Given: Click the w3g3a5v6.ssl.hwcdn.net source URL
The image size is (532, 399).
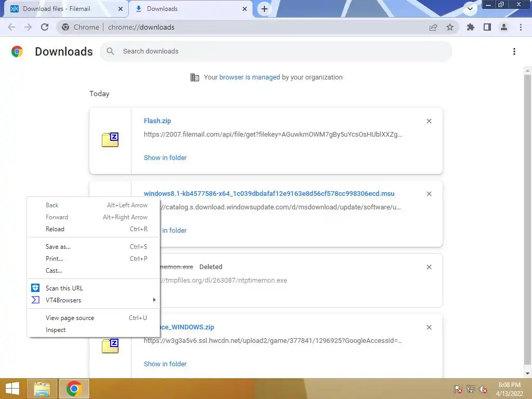Looking at the screenshot, I should (273, 341).
